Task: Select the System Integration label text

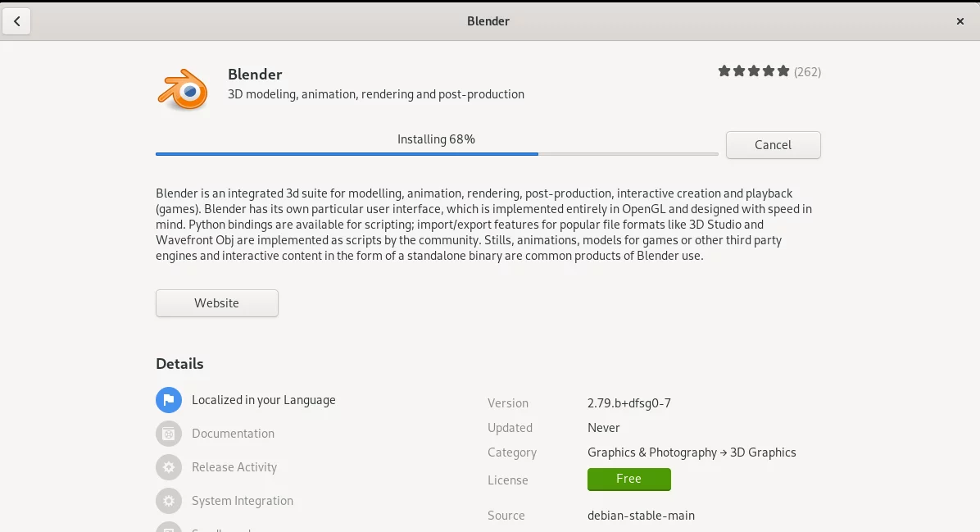Action: pos(243,501)
